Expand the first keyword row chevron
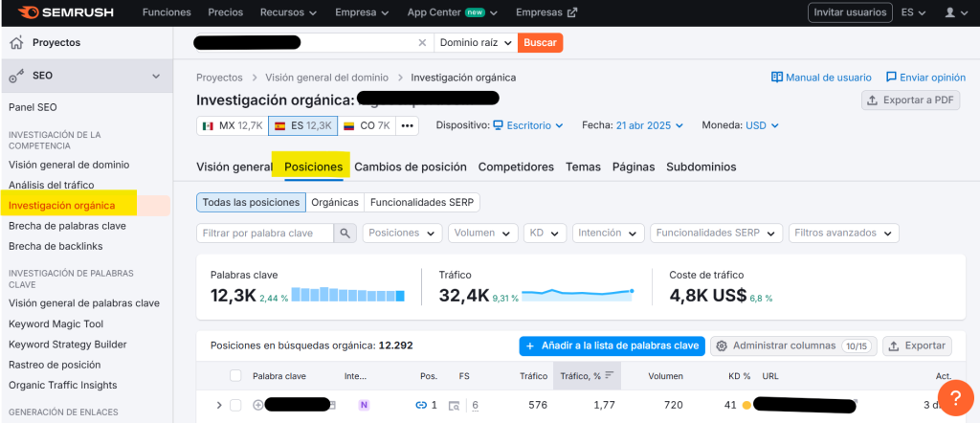 [x=219, y=405]
